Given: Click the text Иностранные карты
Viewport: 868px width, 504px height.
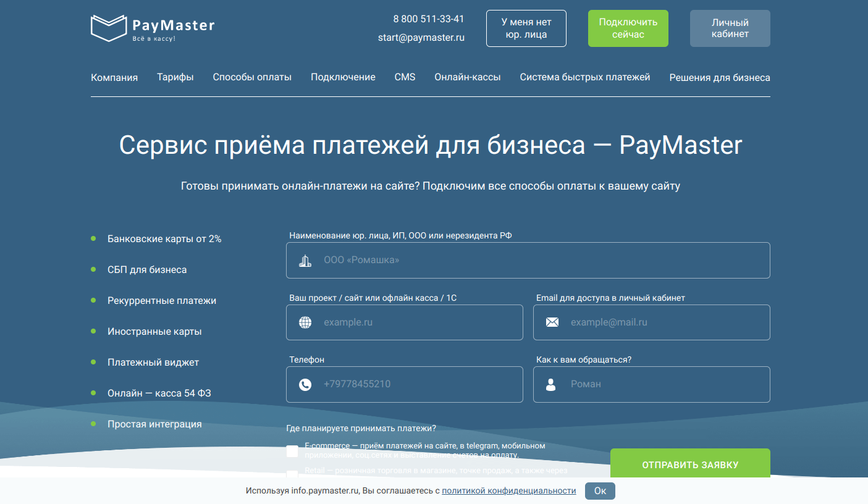Looking at the screenshot, I should [154, 332].
